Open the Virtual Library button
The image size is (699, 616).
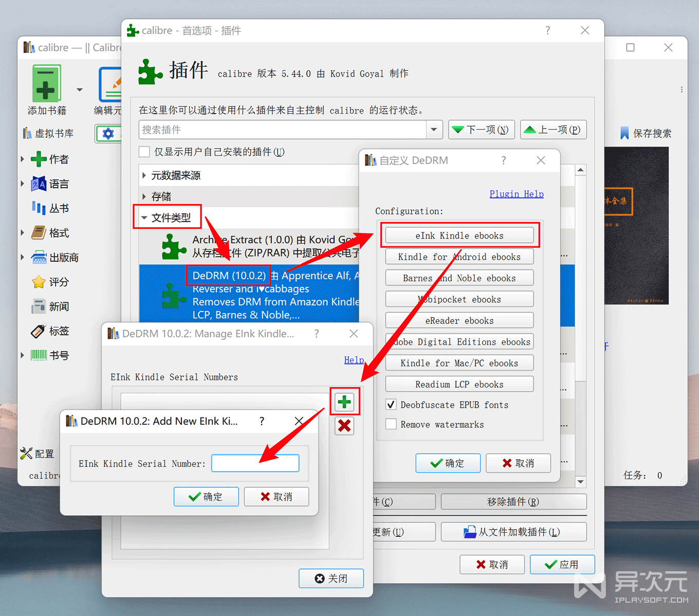coord(48,133)
